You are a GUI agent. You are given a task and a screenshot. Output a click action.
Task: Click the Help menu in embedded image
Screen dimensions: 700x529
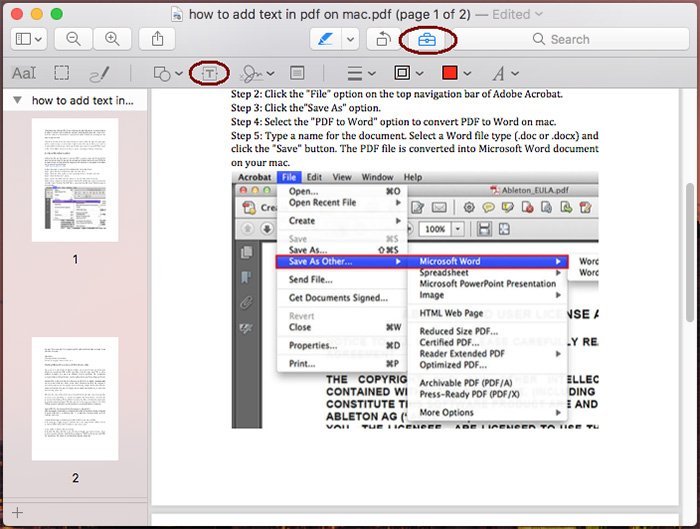pyautogui.click(x=412, y=177)
